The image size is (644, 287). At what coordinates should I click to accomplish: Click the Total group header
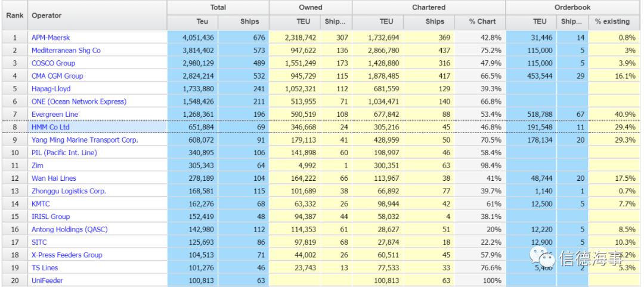point(218,7)
